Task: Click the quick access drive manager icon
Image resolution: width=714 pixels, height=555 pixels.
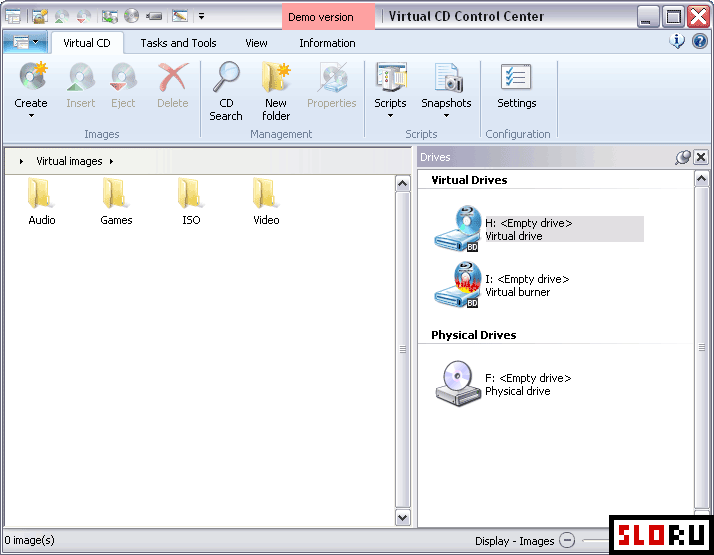Action: click(110, 16)
